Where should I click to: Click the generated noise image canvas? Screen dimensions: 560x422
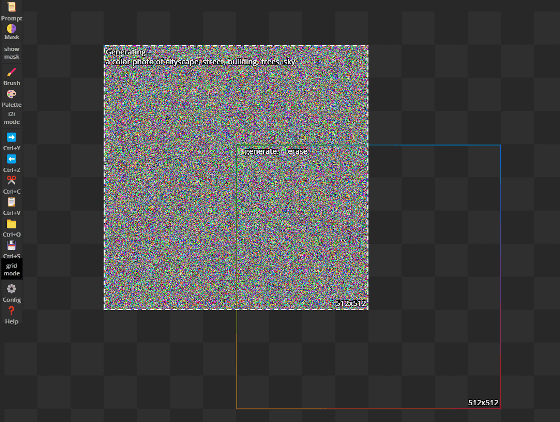[x=236, y=177]
